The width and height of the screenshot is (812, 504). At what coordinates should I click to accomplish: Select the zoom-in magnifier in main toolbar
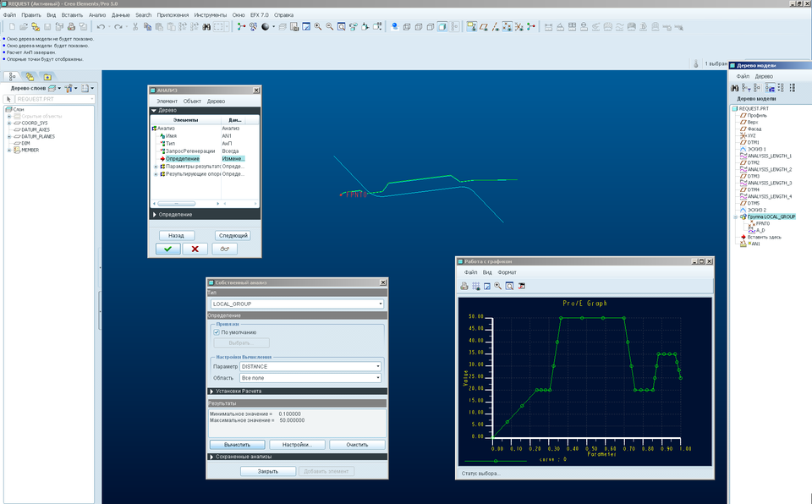pos(317,27)
